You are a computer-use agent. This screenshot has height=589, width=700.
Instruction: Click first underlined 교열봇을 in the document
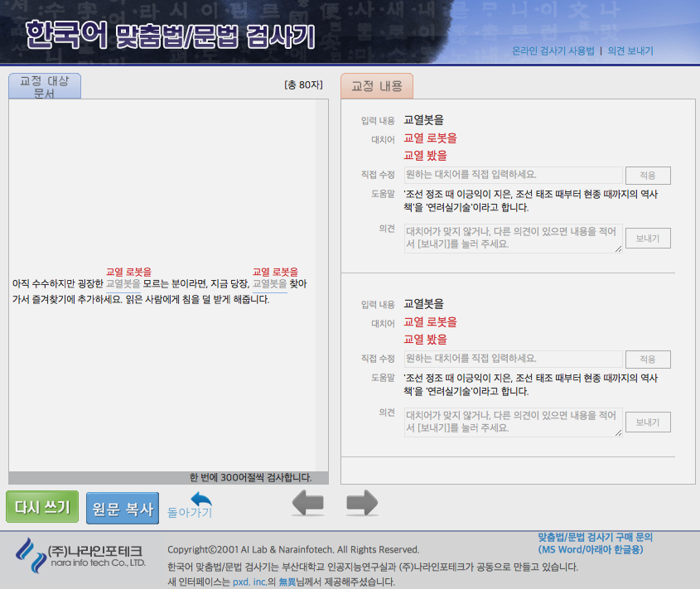(123, 284)
